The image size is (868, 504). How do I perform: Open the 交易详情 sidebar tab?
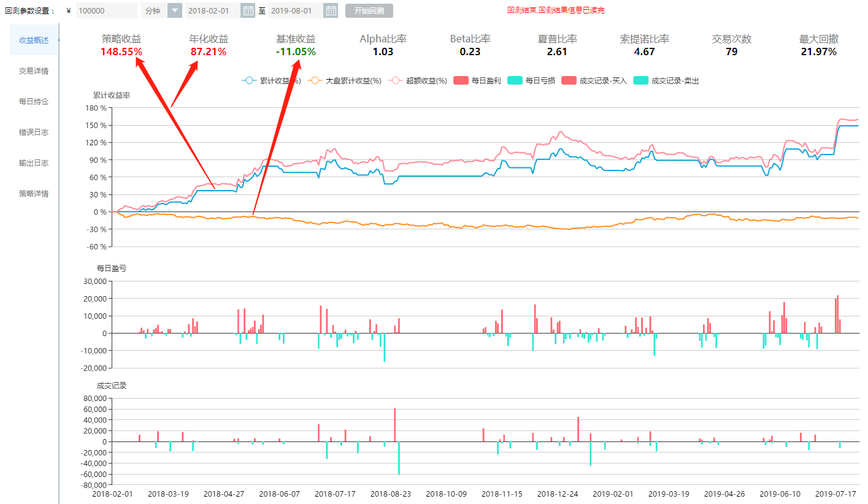point(34,71)
